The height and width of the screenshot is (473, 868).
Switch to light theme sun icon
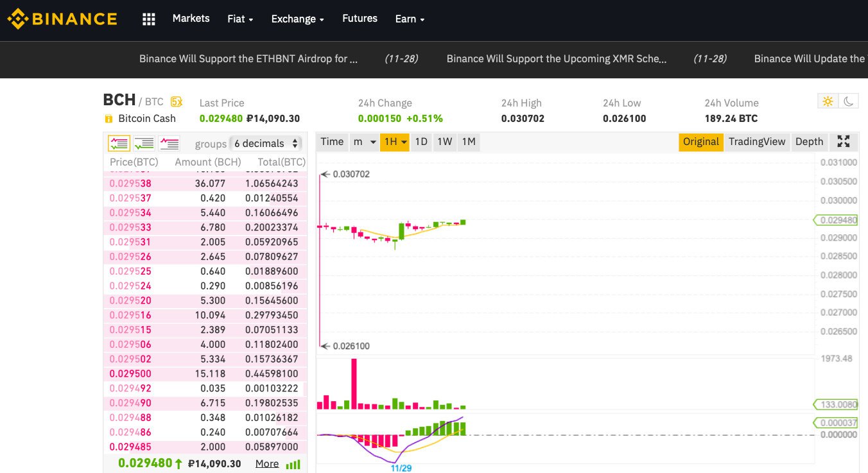click(x=828, y=101)
